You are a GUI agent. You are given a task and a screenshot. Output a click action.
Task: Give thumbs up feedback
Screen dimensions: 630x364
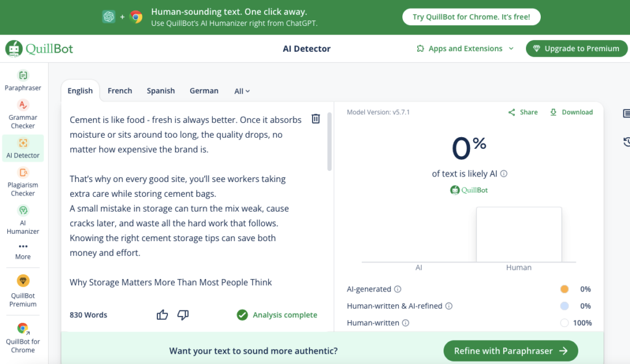point(162,315)
